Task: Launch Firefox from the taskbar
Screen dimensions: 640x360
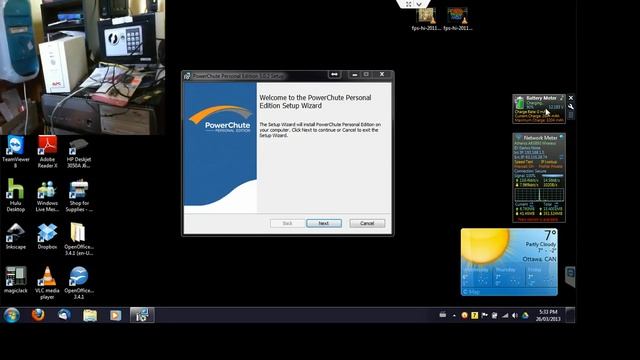Action: coord(38,315)
